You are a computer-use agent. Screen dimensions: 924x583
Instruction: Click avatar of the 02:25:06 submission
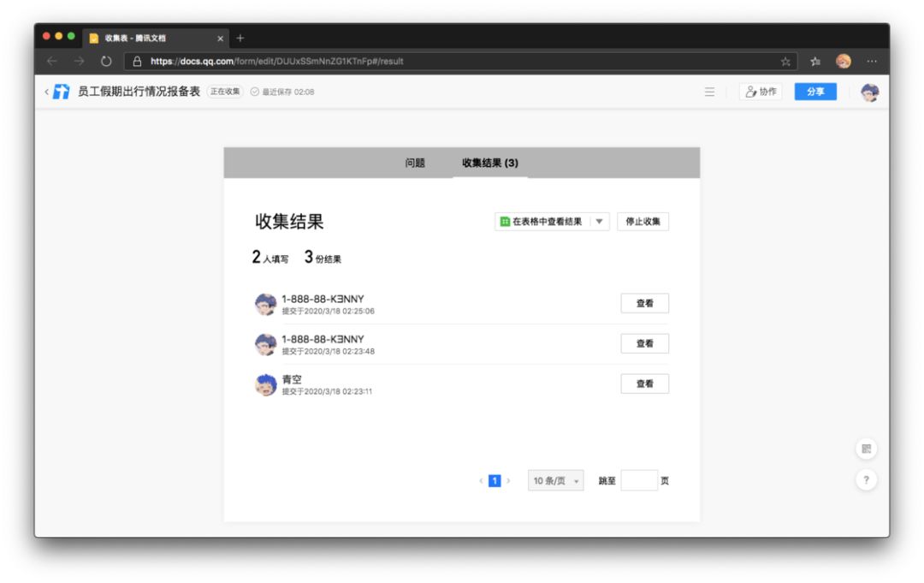pyautogui.click(x=266, y=304)
